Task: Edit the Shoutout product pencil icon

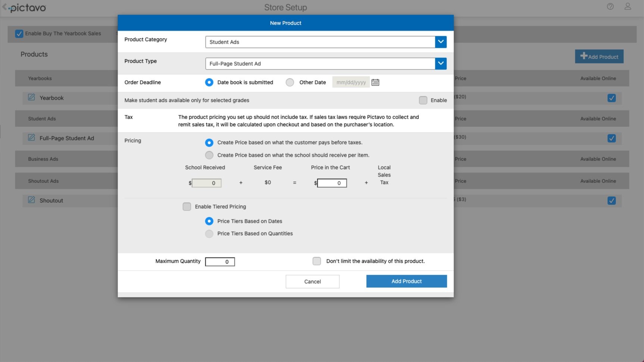Action: (31, 200)
